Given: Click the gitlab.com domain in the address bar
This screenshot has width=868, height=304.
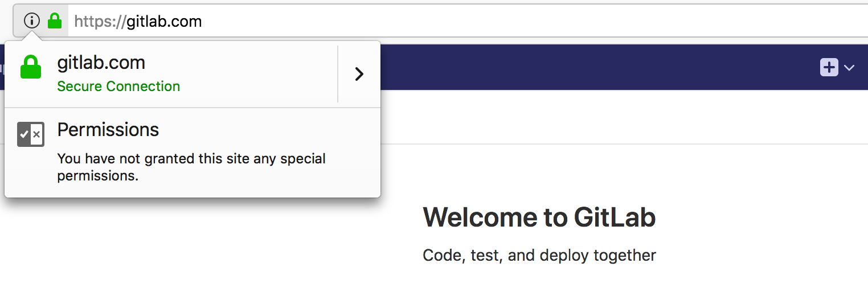Looking at the screenshot, I should click(x=164, y=22).
